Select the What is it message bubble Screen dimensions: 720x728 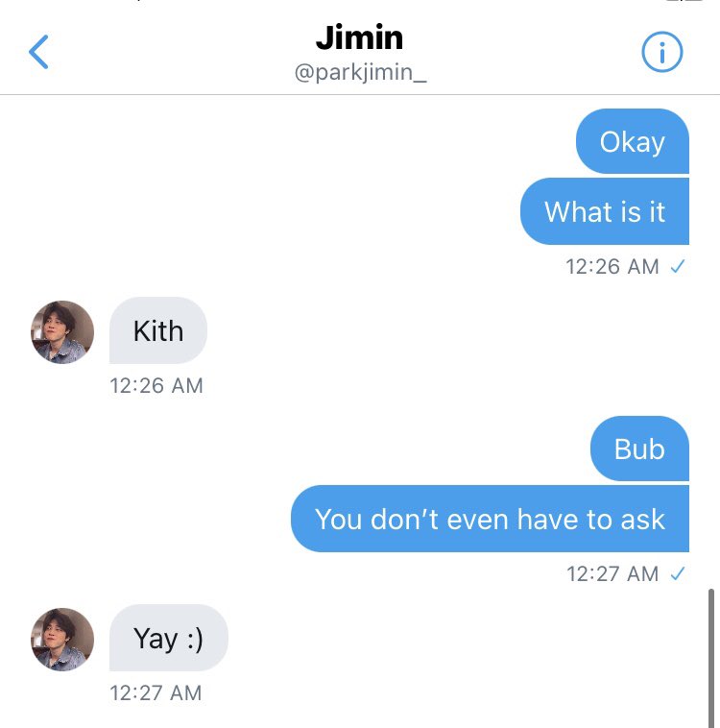(x=605, y=211)
